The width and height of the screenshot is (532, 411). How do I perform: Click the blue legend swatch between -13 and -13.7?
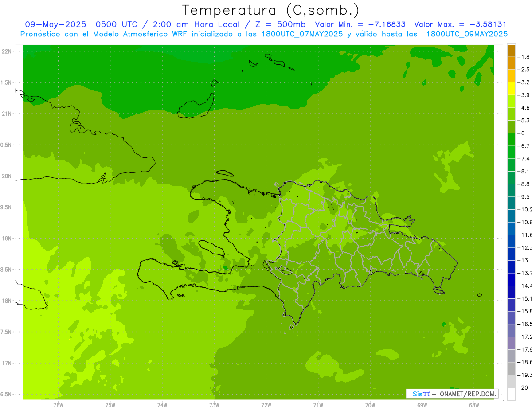tap(511, 266)
